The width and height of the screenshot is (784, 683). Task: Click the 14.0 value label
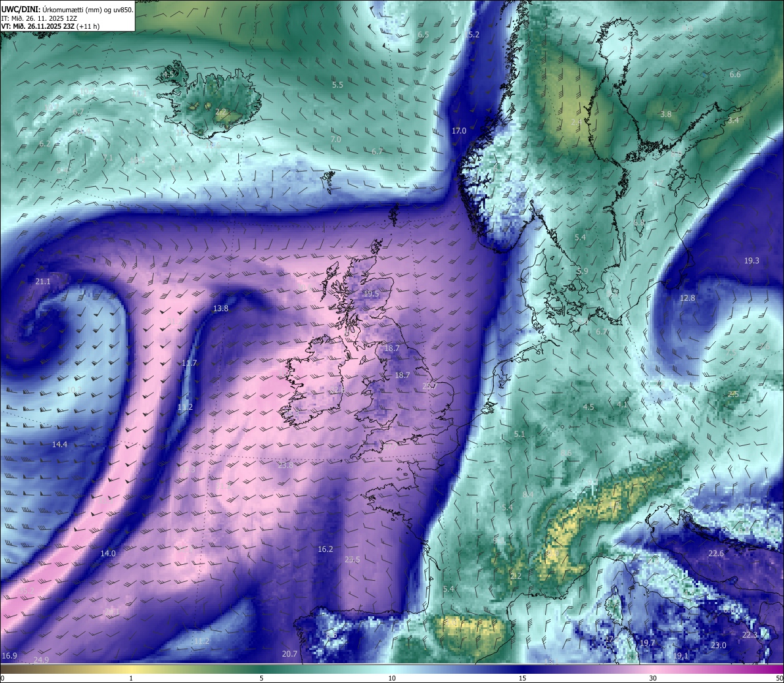108,553
